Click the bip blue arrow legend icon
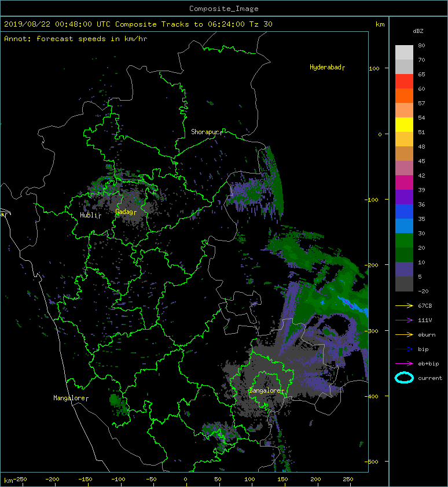This screenshot has height=487, width=448. coord(404,349)
